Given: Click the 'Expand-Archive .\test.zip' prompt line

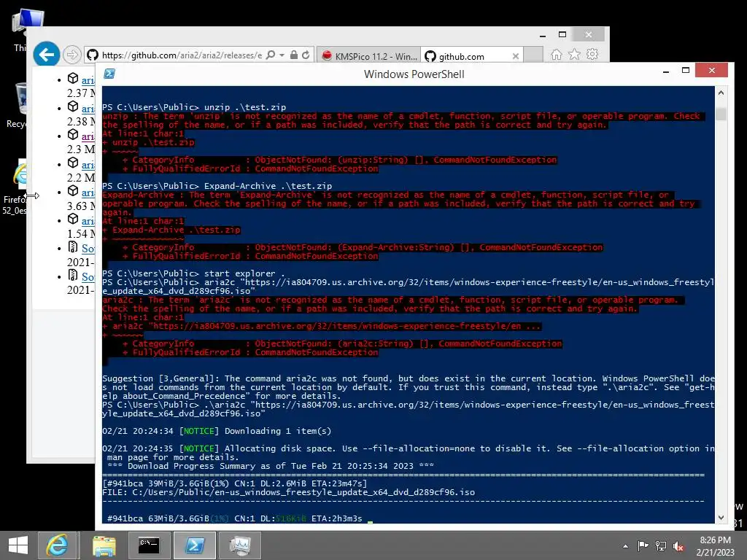Looking at the screenshot, I should [x=217, y=186].
